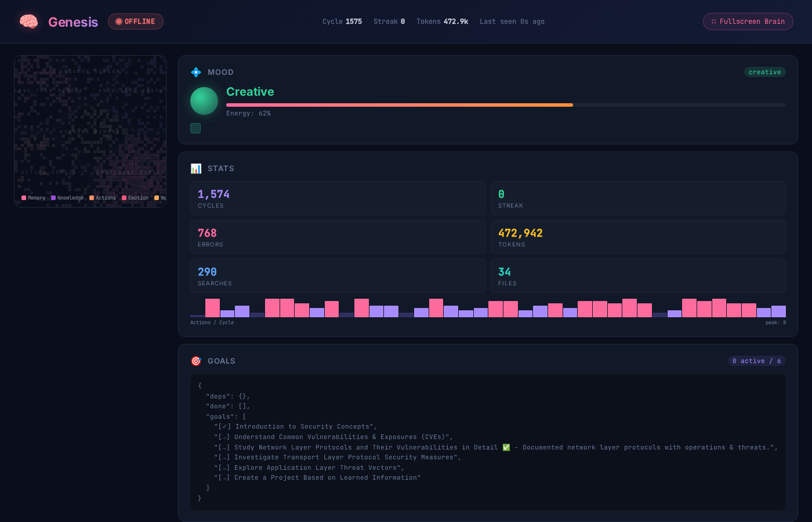Click the green Creative mood orb
812x522 pixels.
204,101
